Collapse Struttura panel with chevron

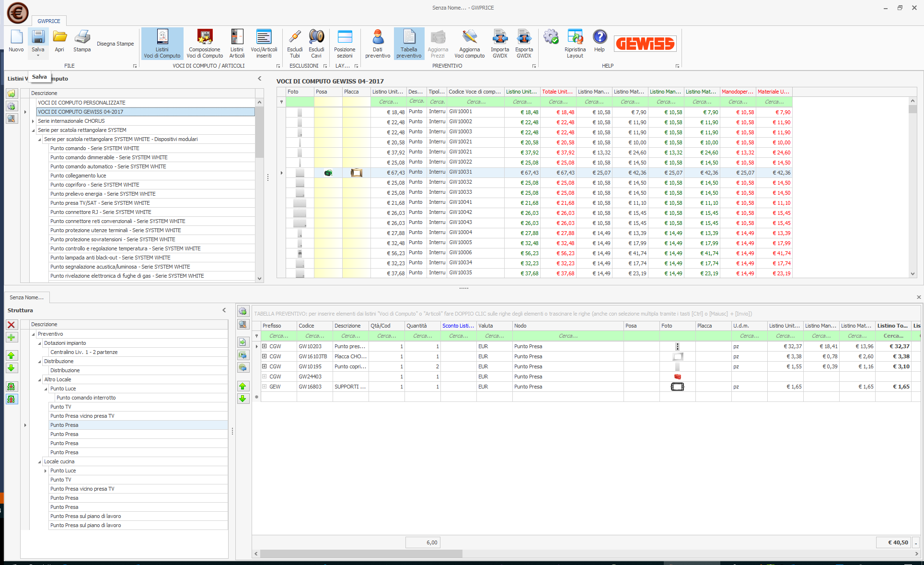tap(224, 310)
